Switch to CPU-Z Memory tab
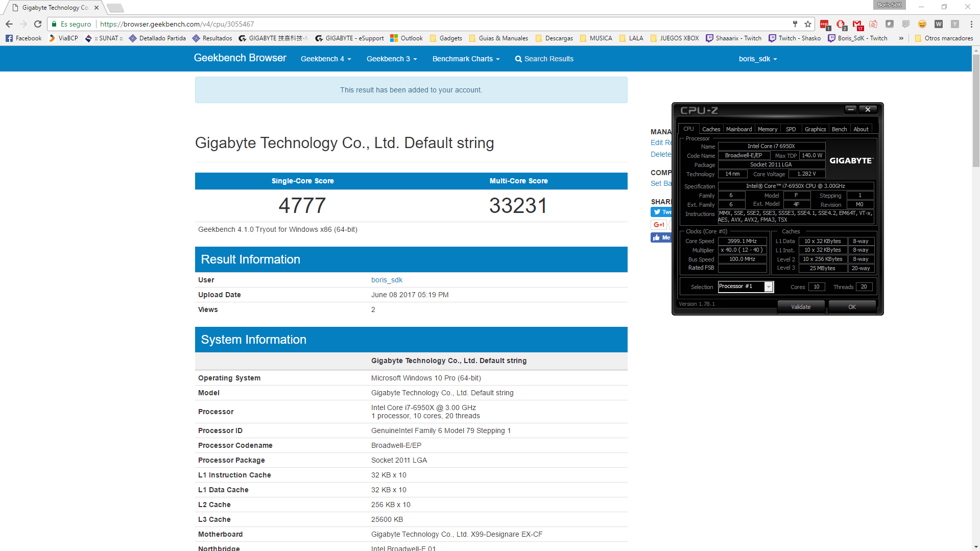This screenshot has height=551, width=980. (768, 129)
